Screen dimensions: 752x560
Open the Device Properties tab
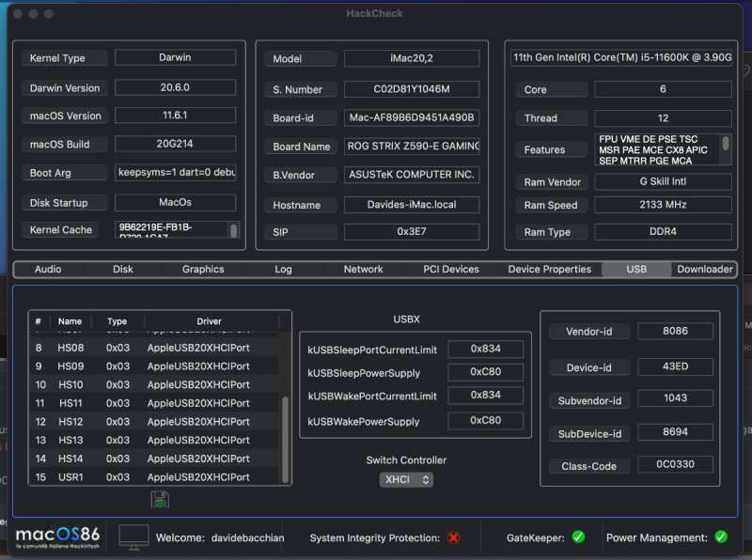tap(550, 270)
